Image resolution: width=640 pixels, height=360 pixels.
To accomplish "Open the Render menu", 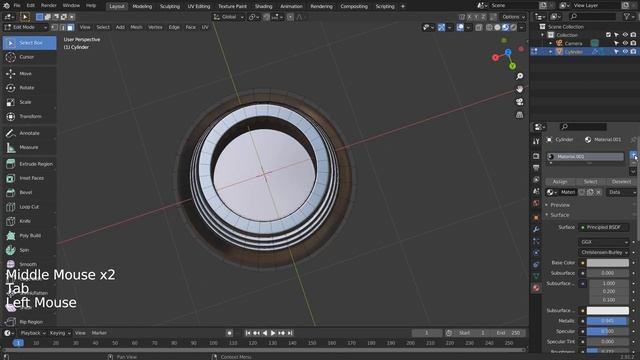I will pyautogui.click(x=49, y=6).
